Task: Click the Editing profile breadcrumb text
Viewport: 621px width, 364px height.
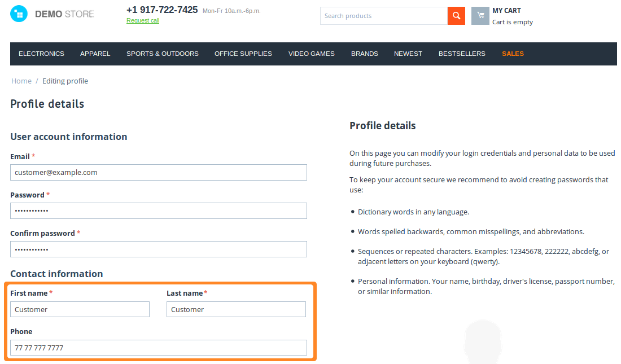Action: [x=65, y=81]
